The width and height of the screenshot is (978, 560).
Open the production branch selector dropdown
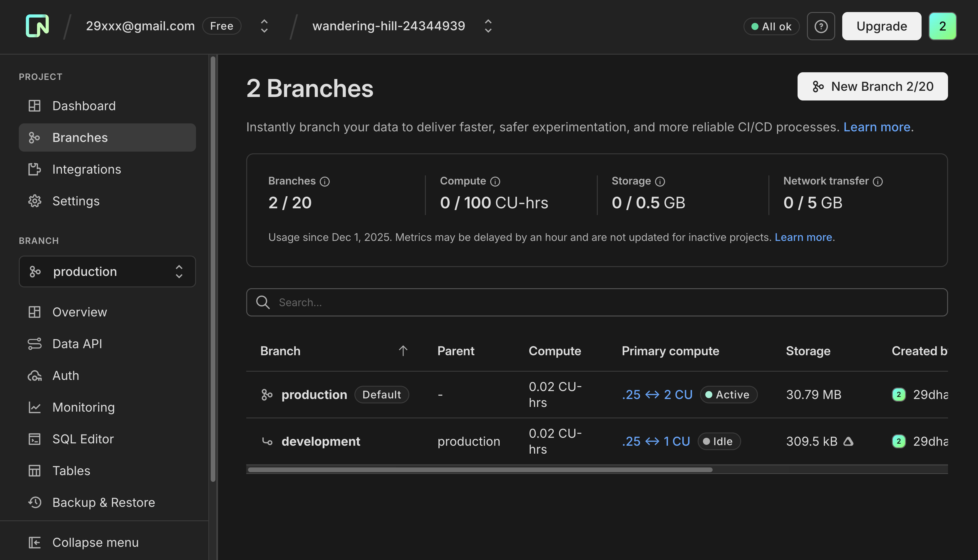(x=107, y=271)
